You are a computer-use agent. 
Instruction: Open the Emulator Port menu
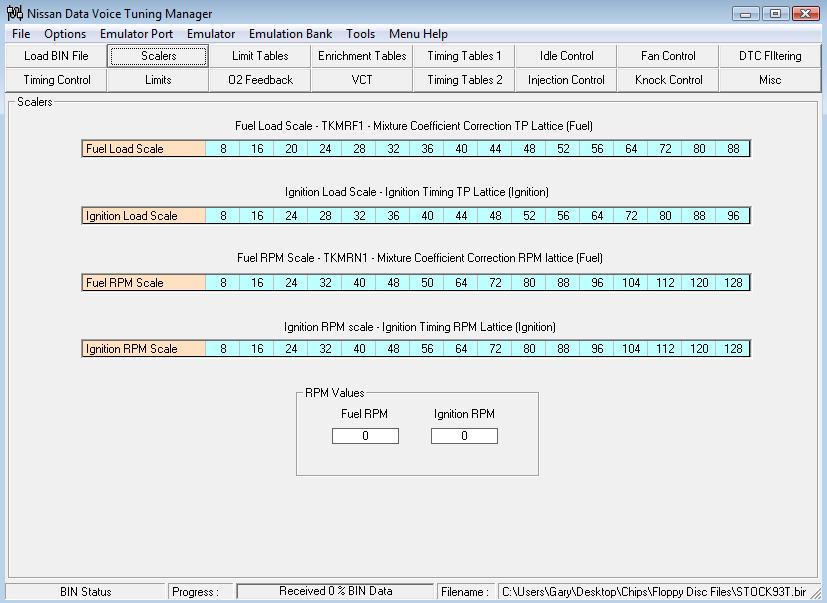click(136, 34)
